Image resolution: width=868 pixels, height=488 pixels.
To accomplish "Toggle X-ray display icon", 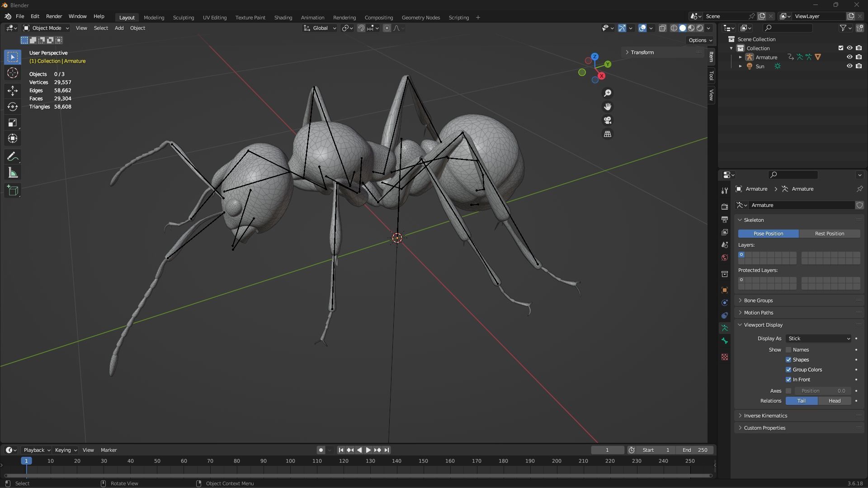I will click(662, 28).
